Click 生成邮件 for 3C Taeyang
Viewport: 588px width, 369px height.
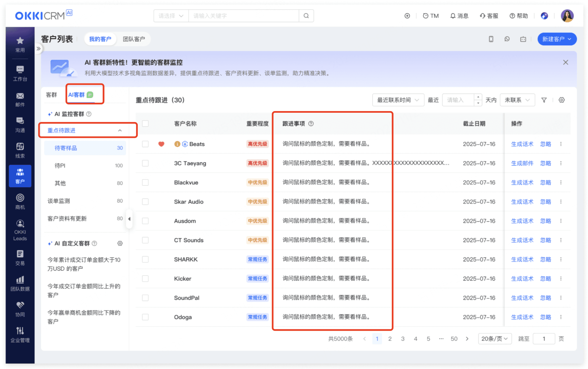point(522,163)
